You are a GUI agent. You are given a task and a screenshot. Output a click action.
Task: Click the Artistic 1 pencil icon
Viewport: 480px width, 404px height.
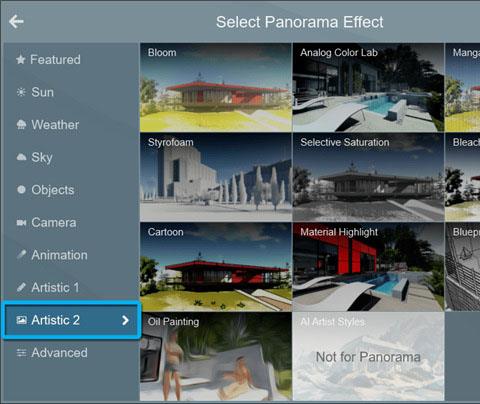pyautogui.click(x=21, y=287)
